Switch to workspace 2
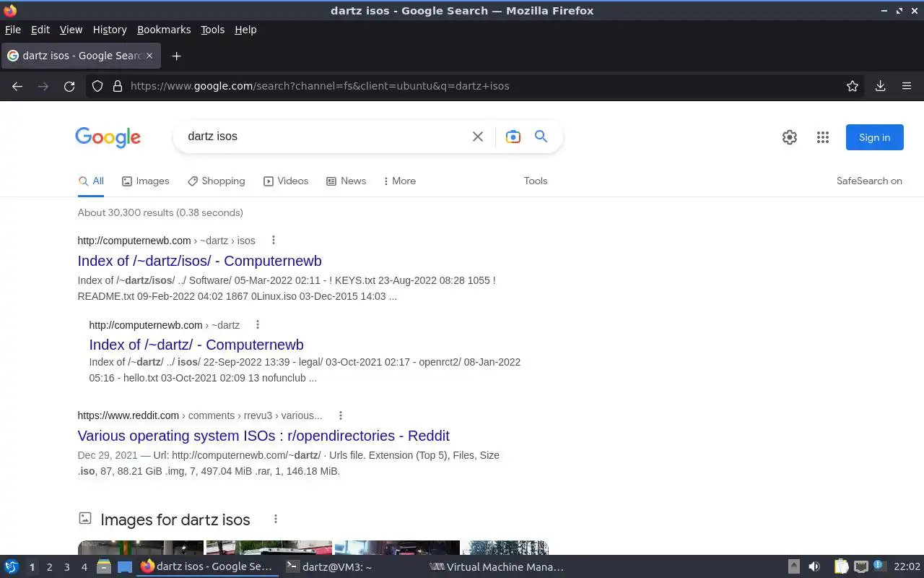Viewport: 924px width, 578px height. [x=49, y=567]
